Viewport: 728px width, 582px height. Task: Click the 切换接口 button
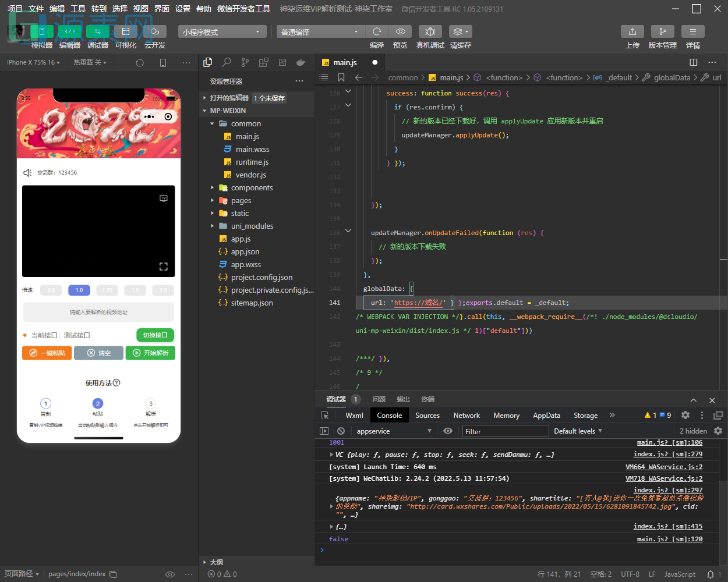point(155,335)
